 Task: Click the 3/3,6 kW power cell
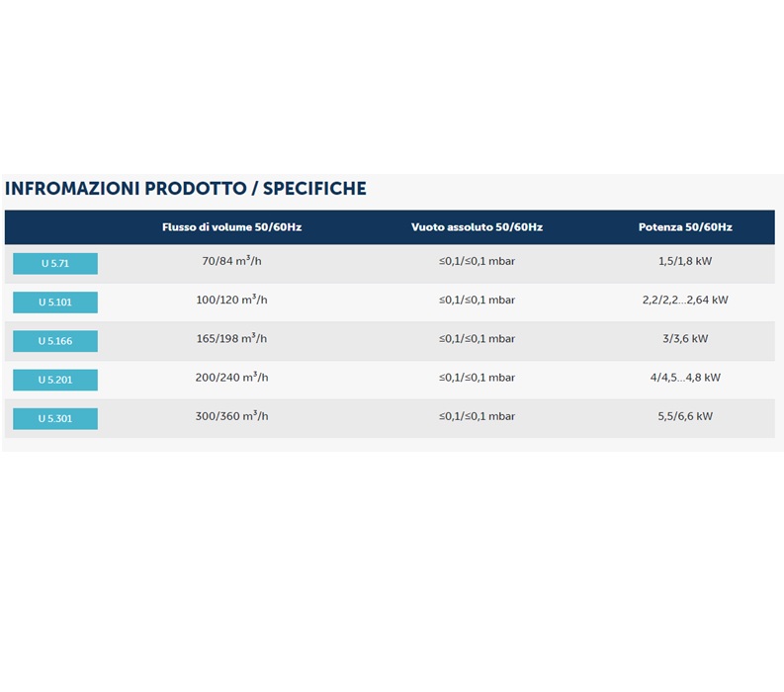coord(684,338)
